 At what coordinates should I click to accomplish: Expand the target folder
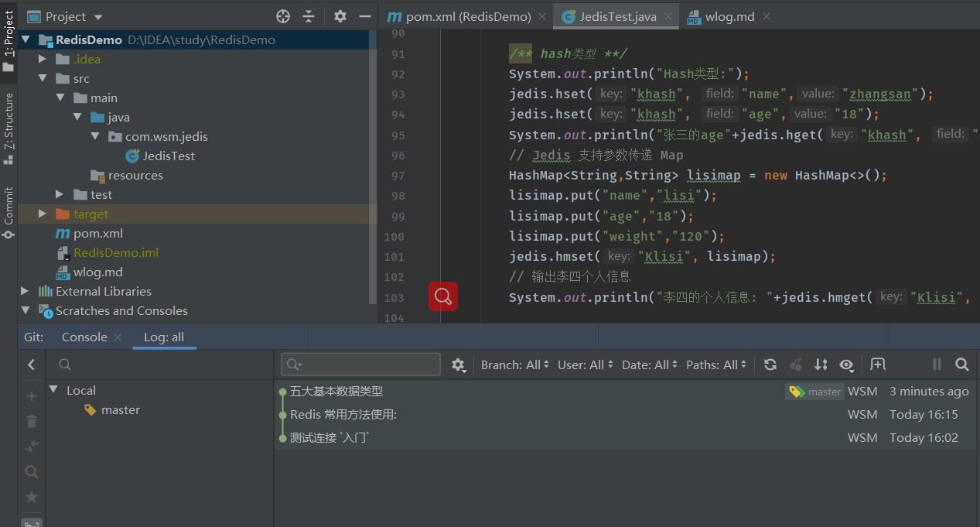[x=43, y=214]
